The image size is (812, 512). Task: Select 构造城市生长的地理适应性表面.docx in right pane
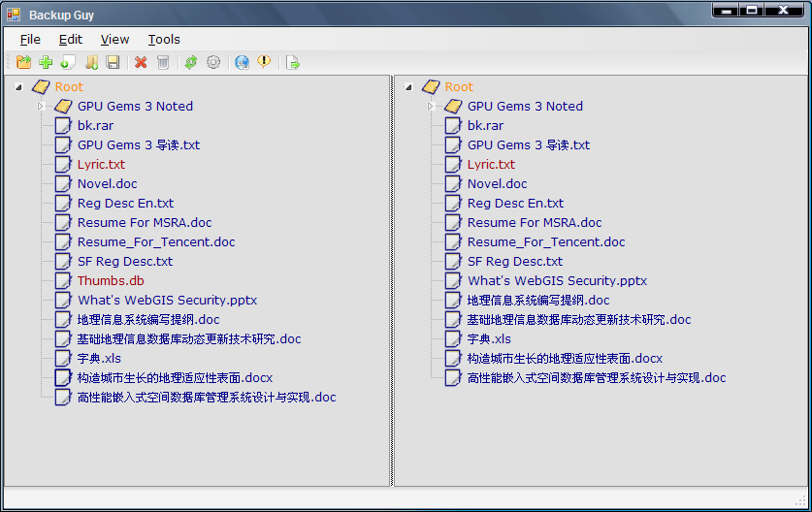565,359
